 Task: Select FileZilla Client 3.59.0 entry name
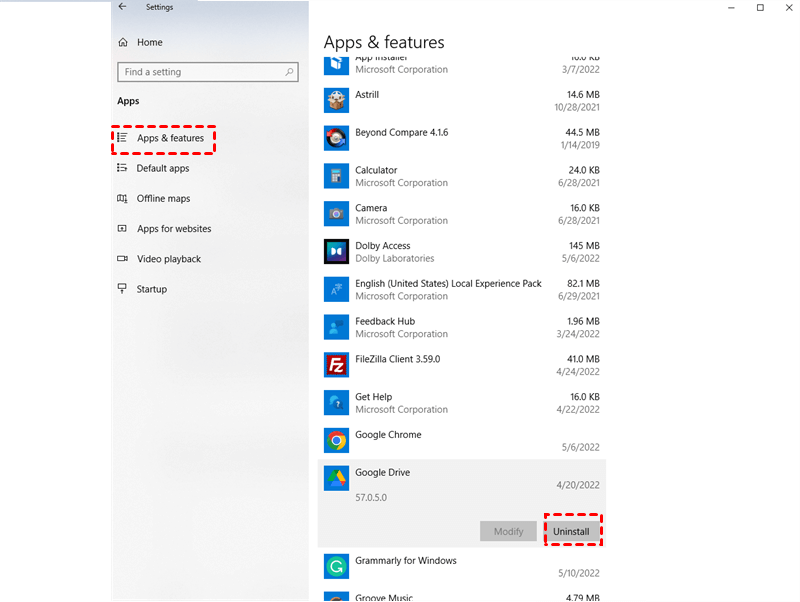(397, 359)
